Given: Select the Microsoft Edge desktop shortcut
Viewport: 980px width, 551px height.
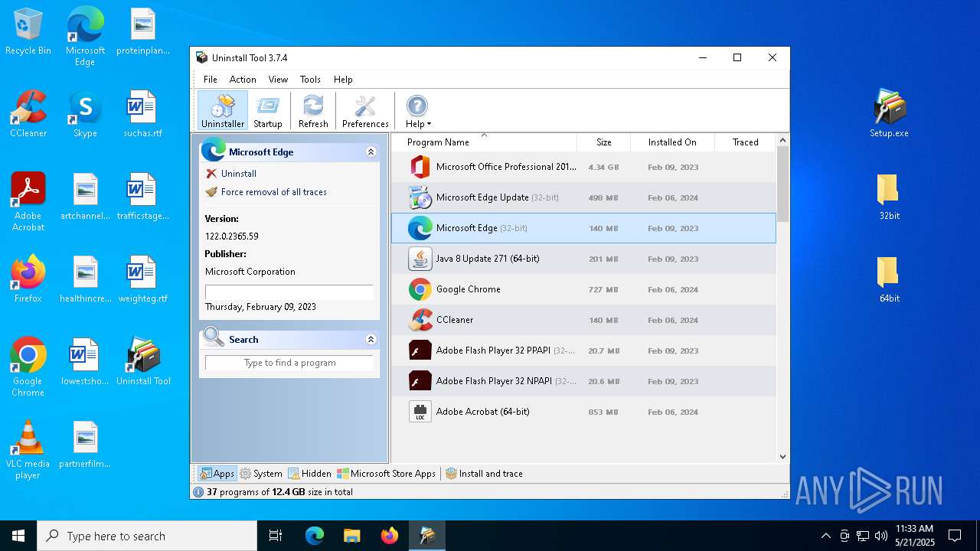Looking at the screenshot, I should tap(85, 37).
